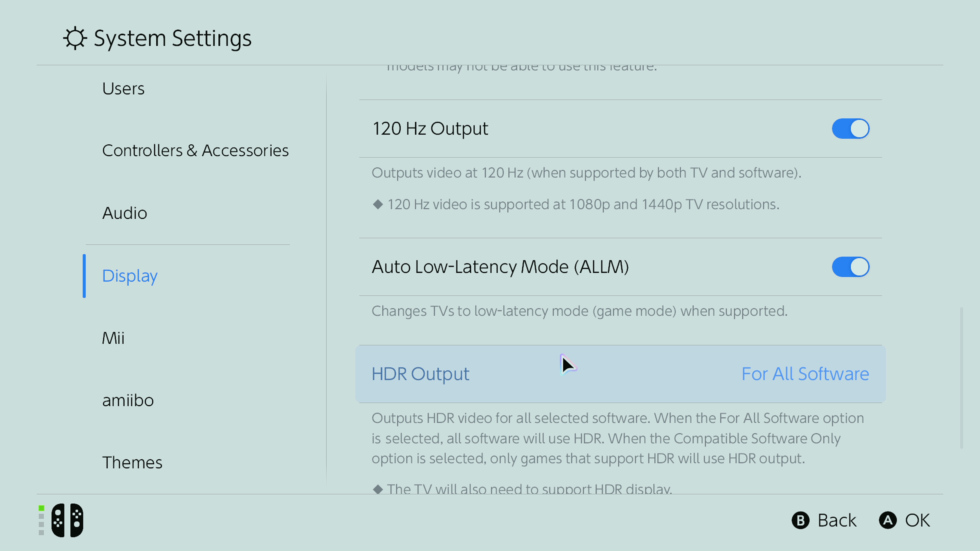Select Controllers & Accessories in the sidebar
Viewport: 980px width, 551px height.
pyautogui.click(x=195, y=151)
